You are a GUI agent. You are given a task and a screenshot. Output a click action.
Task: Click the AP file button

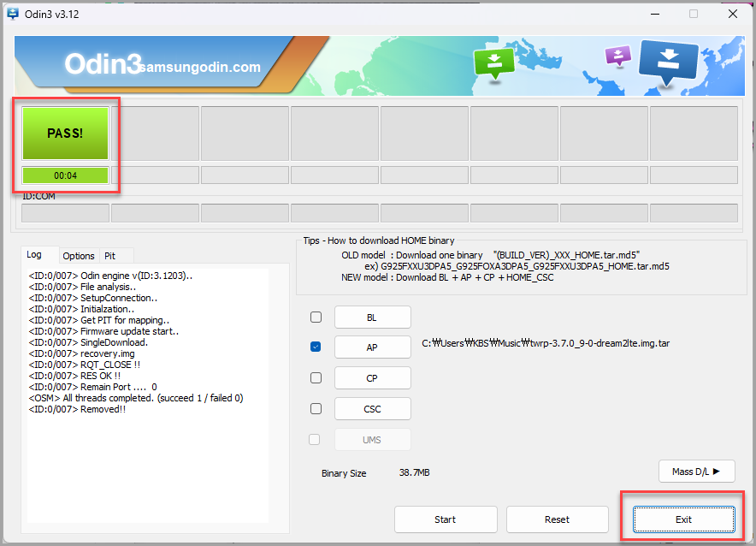point(373,347)
